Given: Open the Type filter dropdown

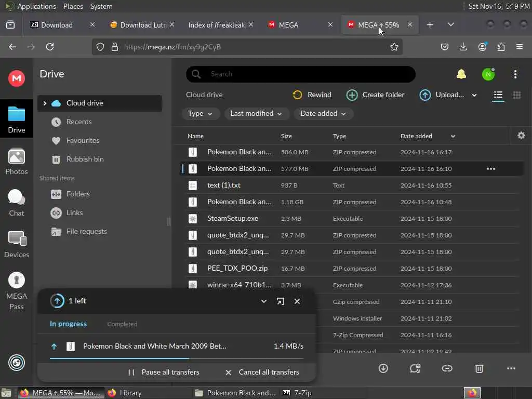Looking at the screenshot, I should pos(200,114).
